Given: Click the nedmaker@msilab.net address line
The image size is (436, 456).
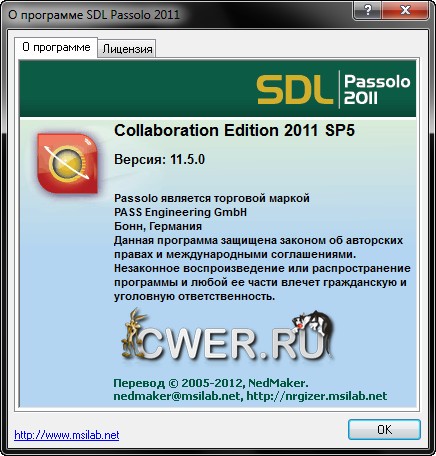Looking at the screenshot, I should tap(250, 396).
